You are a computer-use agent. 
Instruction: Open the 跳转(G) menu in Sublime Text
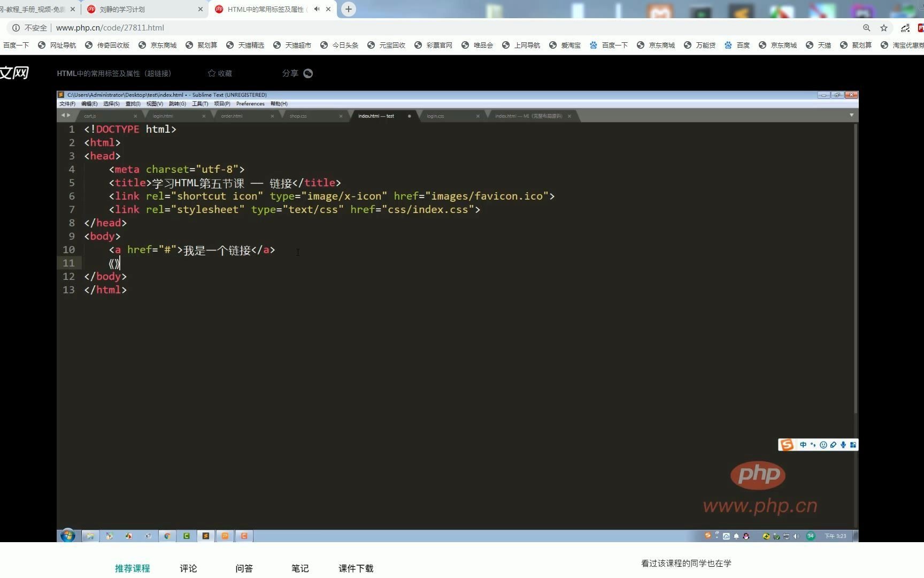pyautogui.click(x=177, y=104)
